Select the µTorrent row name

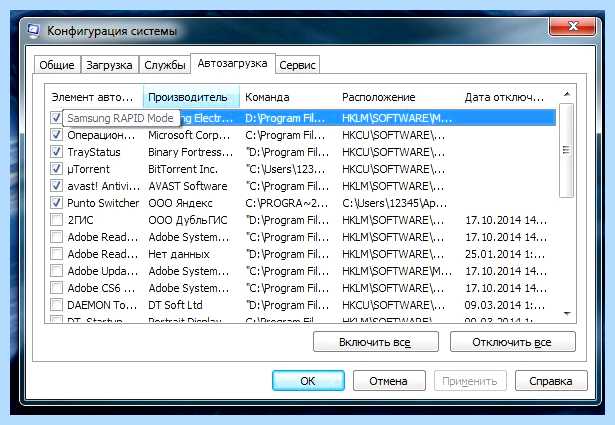pos(89,169)
